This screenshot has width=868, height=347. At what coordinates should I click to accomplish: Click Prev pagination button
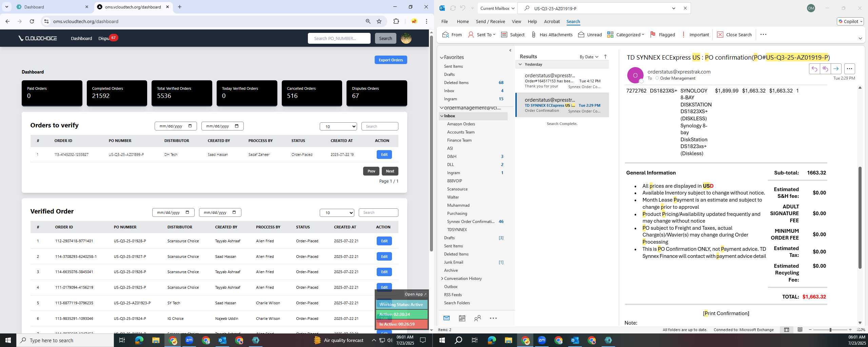371,171
